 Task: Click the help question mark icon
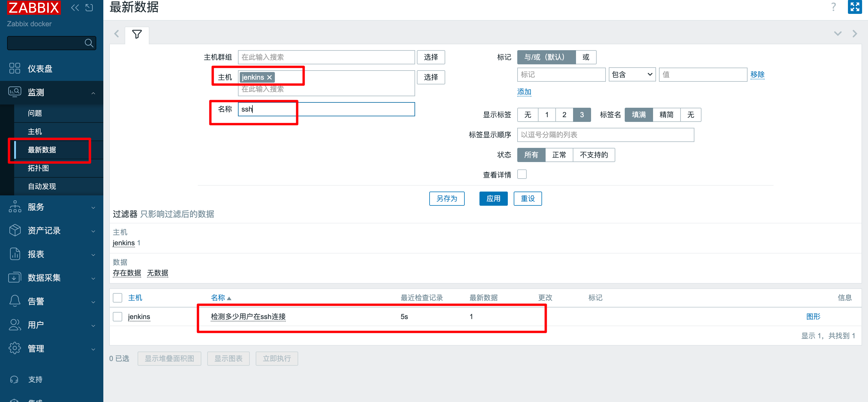[x=833, y=7]
